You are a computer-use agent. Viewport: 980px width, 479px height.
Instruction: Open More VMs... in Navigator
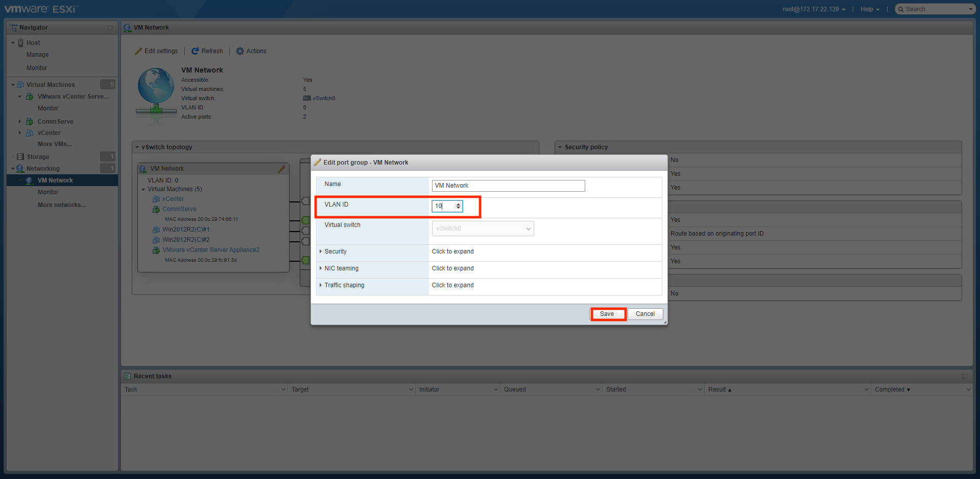click(55, 144)
